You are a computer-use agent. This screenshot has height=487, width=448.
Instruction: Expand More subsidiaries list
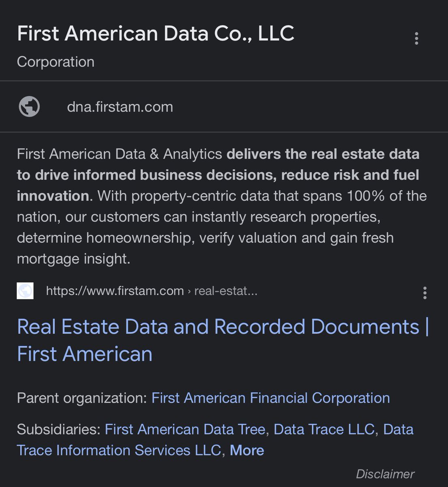click(x=247, y=450)
